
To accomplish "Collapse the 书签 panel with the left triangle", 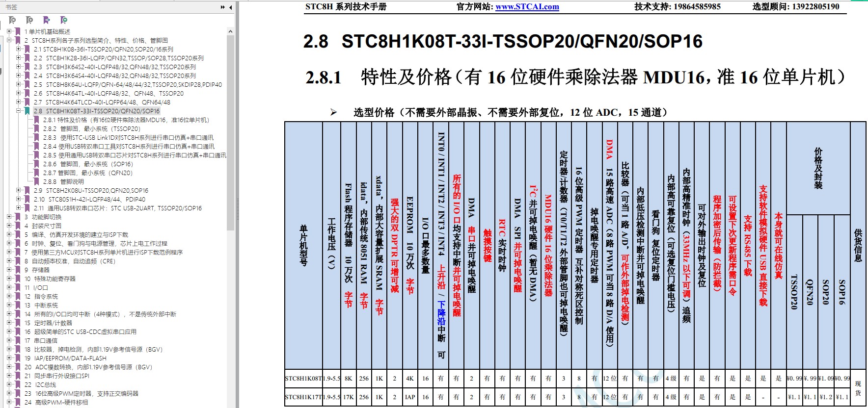I will [x=231, y=7].
